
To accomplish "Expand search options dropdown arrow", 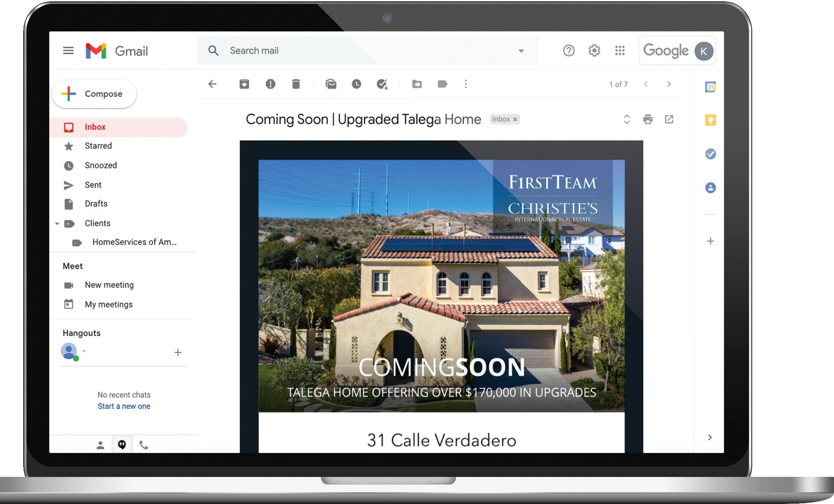I will pyautogui.click(x=521, y=51).
